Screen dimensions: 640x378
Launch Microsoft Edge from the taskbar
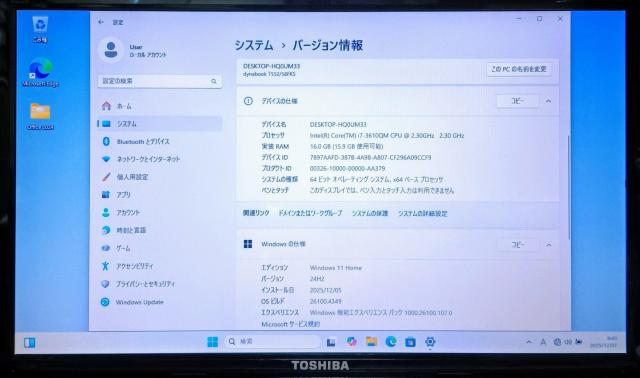pyautogui.click(x=391, y=342)
